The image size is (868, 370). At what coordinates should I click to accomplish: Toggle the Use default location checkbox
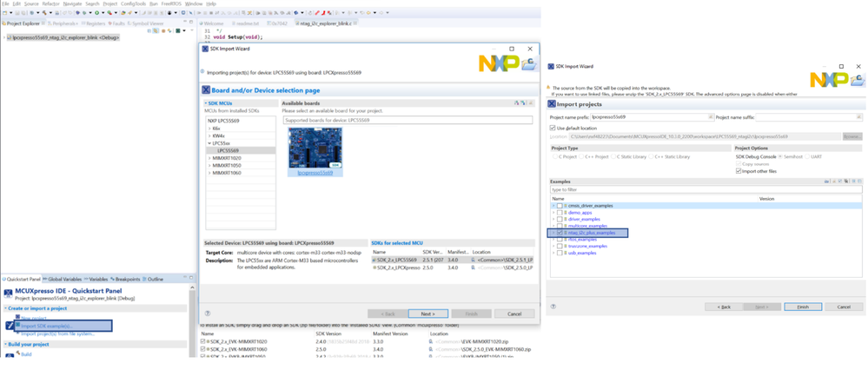tap(553, 128)
